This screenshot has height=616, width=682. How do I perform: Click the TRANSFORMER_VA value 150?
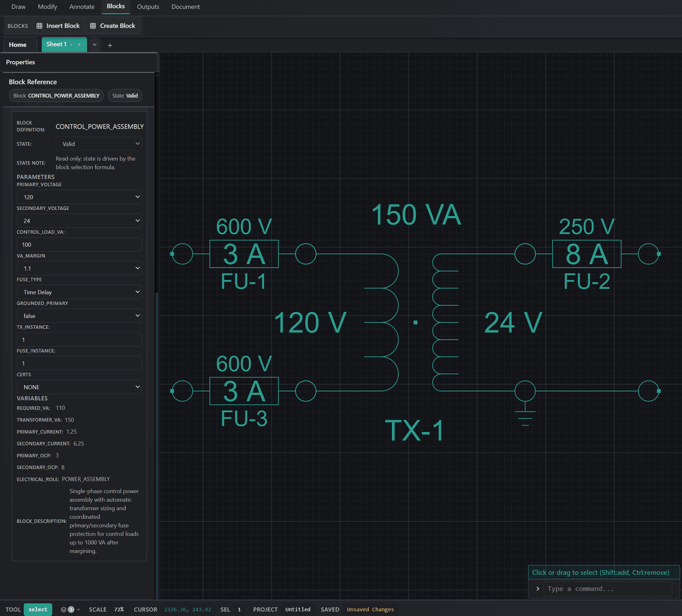point(69,420)
